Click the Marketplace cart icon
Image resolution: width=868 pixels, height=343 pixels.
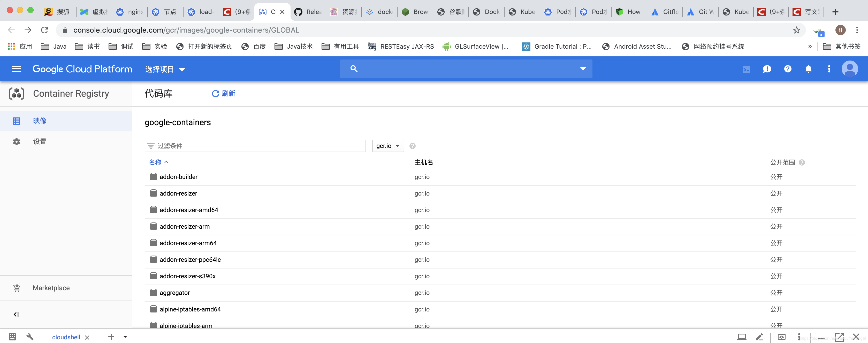click(17, 288)
